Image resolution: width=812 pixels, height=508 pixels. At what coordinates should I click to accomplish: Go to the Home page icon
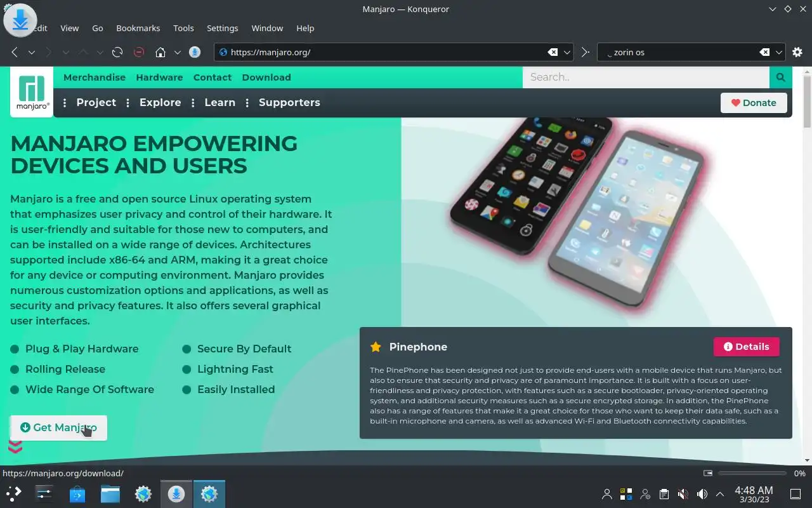click(x=160, y=52)
